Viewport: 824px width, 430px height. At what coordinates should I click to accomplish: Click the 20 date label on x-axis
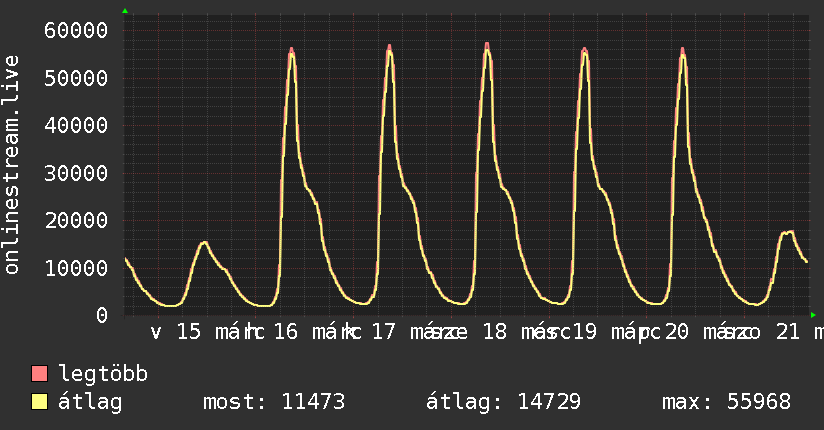tap(677, 332)
